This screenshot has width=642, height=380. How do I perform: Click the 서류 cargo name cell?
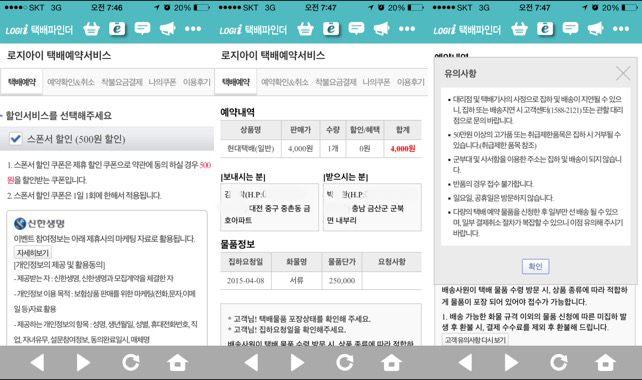(x=296, y=280)
